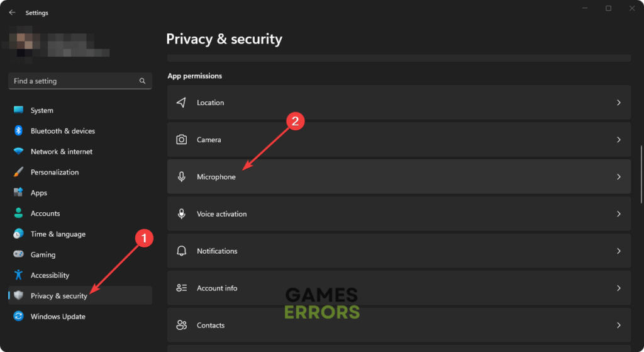Viewport: 644px width, 352px height.
Task: Go to Accounts settings
Action: pos(45,213)
